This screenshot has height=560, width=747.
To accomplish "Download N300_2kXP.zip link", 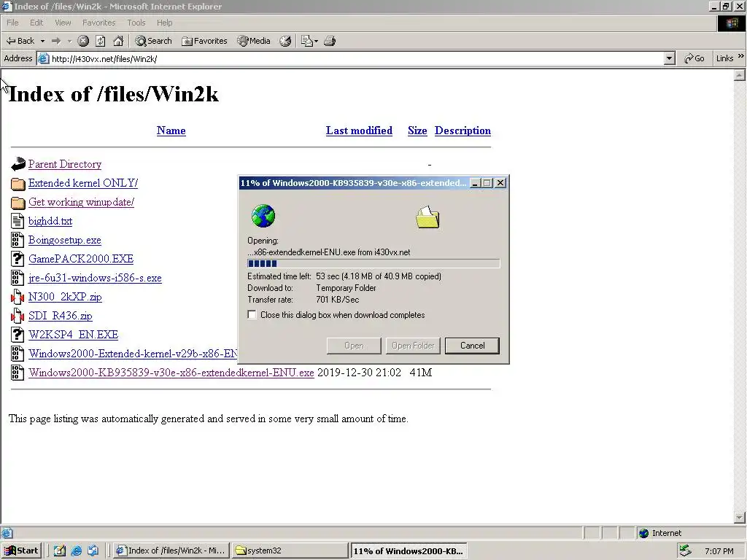I will pos(65,297).
